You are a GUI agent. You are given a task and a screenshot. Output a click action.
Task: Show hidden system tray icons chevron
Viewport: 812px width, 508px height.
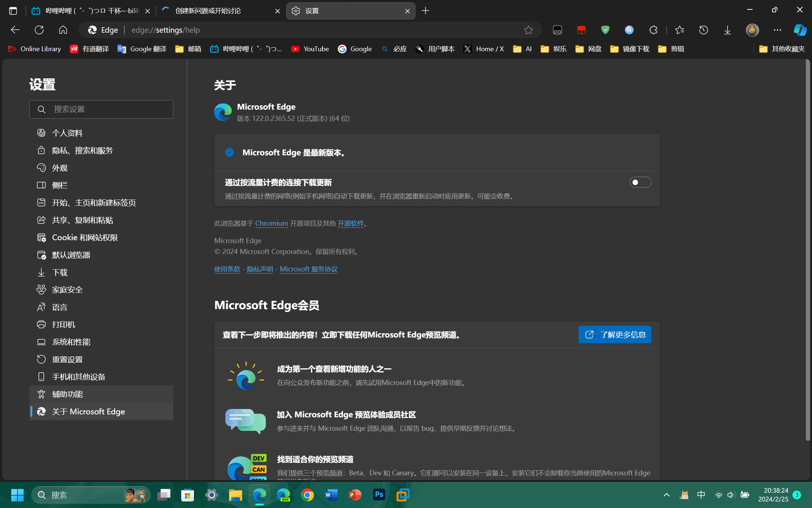[666, 495]
